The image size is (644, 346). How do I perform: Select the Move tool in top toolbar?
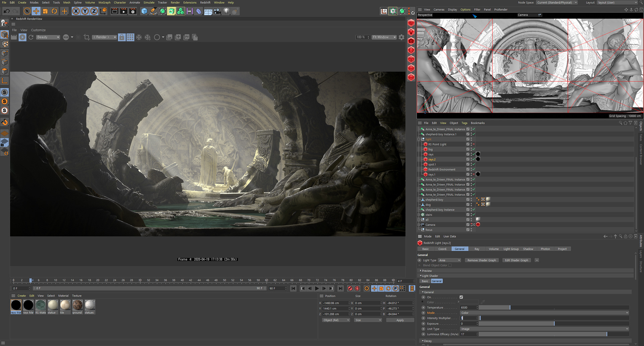(36, 11)
